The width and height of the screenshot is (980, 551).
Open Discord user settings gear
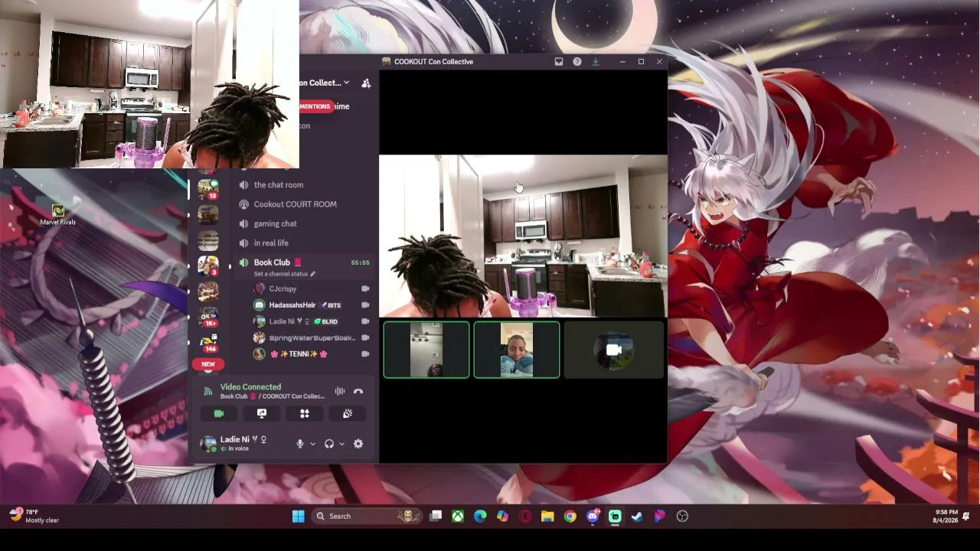point(358,444)
